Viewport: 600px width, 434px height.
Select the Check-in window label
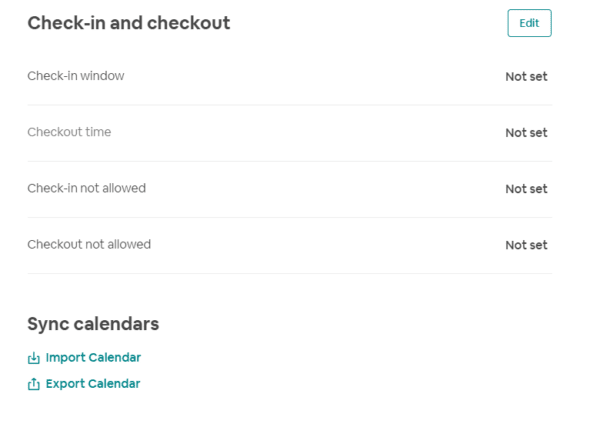tap(76, 76)
